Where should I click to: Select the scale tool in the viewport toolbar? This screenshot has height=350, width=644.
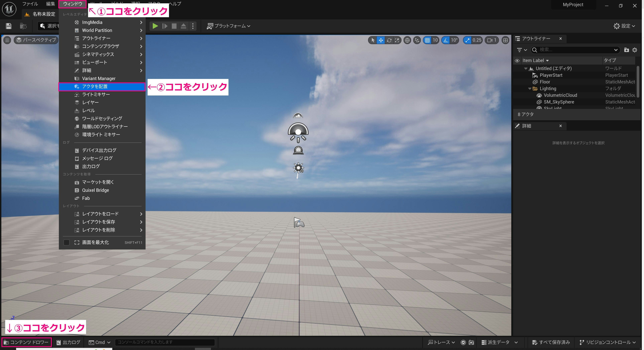[397, 40]
